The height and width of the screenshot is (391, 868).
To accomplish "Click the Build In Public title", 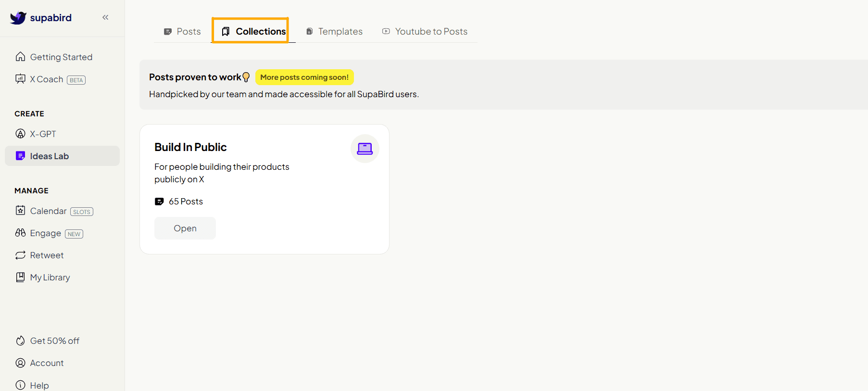I will pyautogui.click(x=190, y=147).
